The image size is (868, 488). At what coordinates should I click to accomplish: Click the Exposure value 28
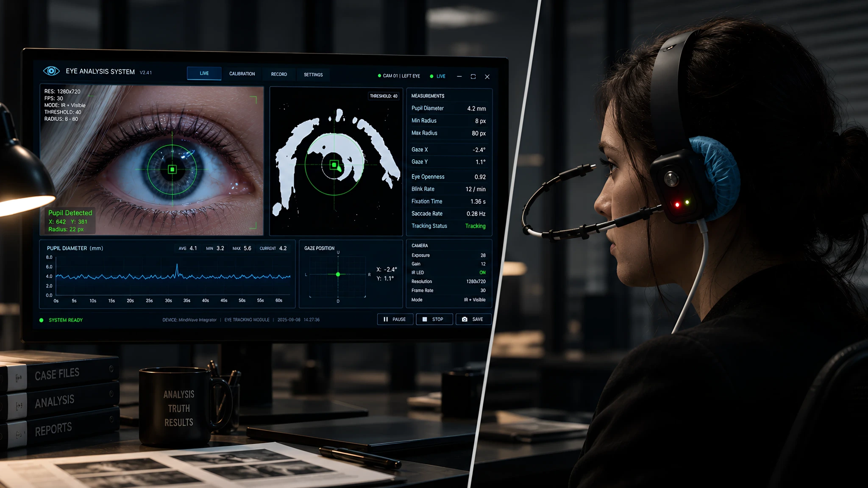(483, 255)
